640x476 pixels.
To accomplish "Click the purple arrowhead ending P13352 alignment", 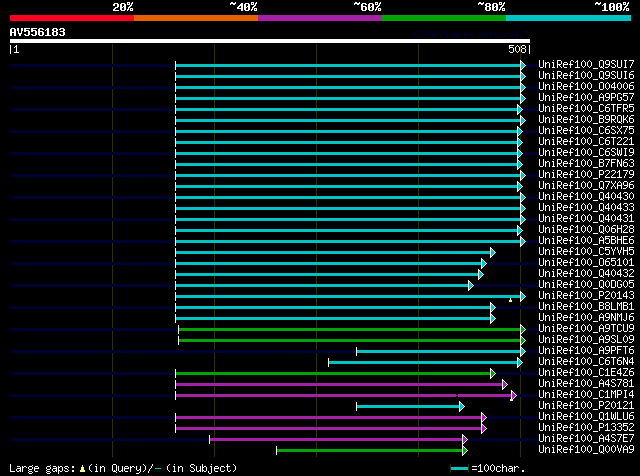I will (484, 429).
